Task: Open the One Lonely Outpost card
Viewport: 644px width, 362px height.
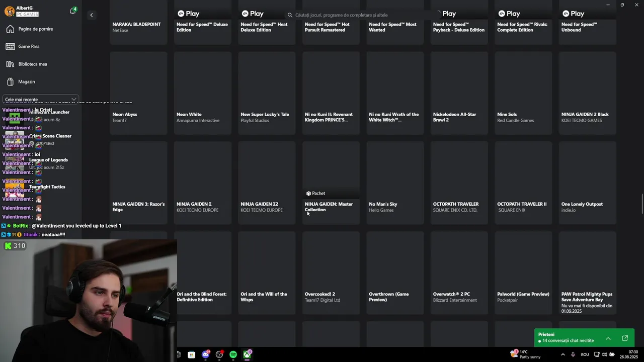Action: coord(588,183)
